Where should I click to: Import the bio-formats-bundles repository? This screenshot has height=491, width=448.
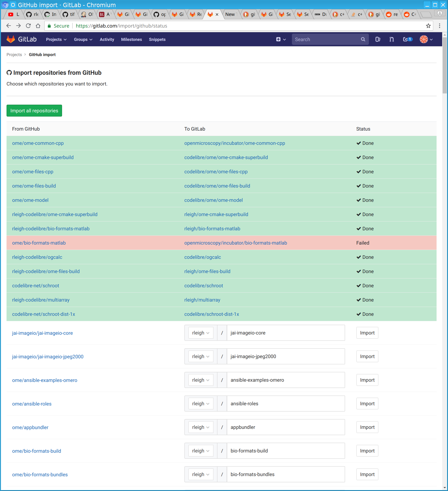(367, 474)
